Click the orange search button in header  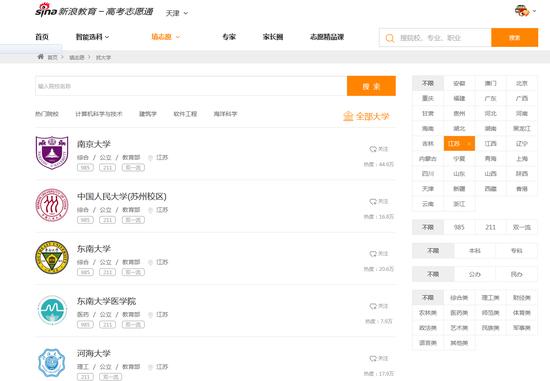(x=515, y=38)
